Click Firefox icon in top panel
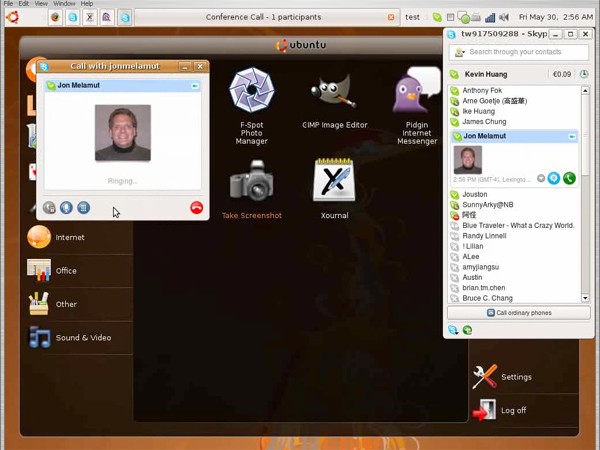The height and width of the screenshot is (450, 600). [55, 17]
